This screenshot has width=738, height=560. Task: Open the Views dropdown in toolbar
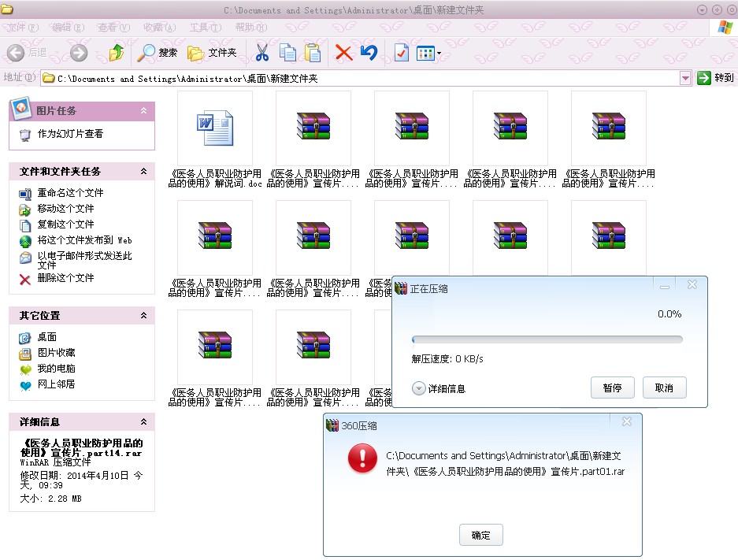click(428, 54)
